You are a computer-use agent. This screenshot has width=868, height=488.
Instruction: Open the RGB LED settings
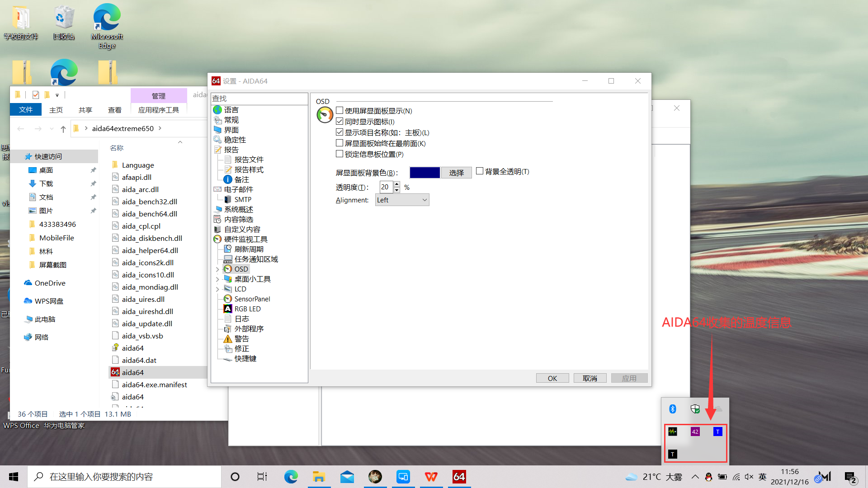(248, 309)
